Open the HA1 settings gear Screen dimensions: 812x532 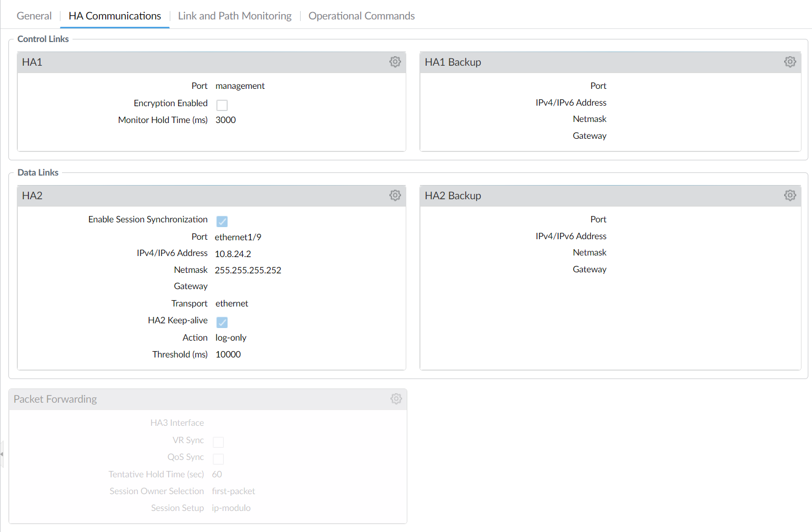tap(395, 62)
